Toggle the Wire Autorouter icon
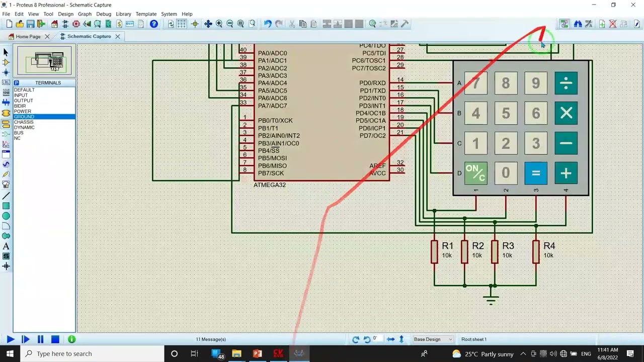Screen dimensions: 644x362 pos(565,24)
